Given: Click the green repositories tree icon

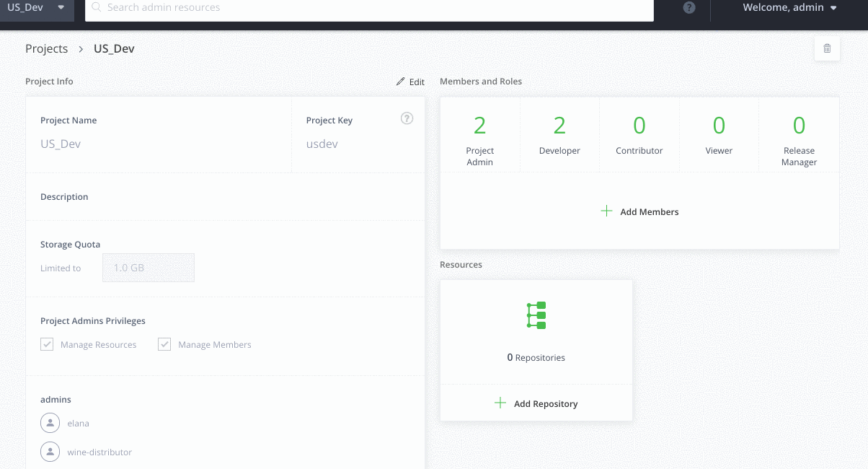Looking at the screenshot, I should pos(536,315).
